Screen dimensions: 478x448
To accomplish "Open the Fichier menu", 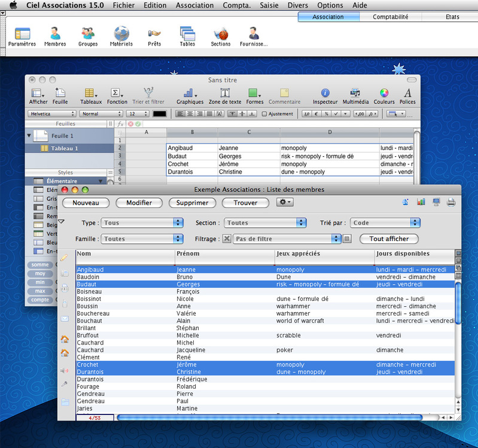I will (123, 5).
